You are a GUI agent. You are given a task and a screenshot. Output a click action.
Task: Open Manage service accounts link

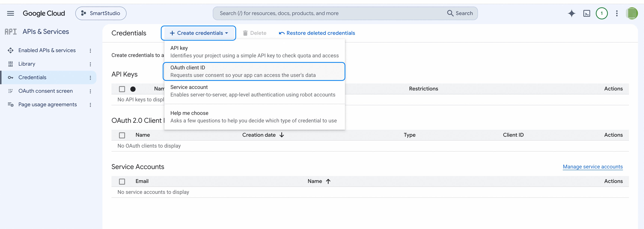click(593, 167)
